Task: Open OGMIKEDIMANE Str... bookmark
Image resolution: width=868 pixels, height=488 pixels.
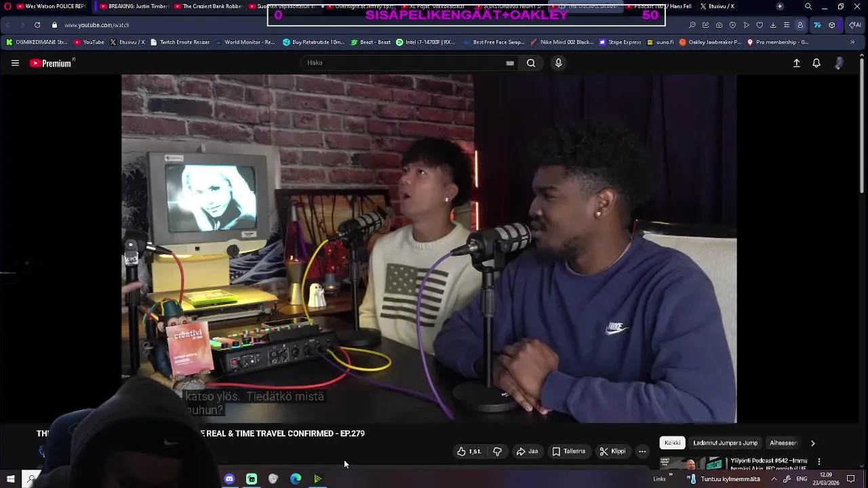Action: [37, 42]
